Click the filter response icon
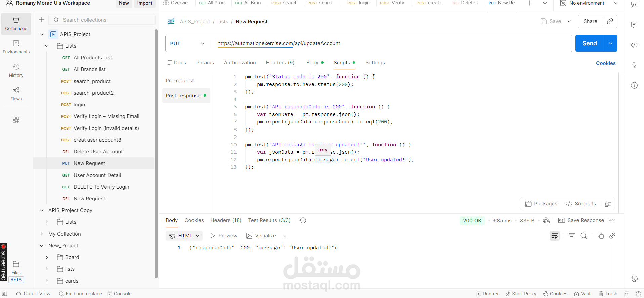This screenshot has width=644, height=298. [572, 236]
